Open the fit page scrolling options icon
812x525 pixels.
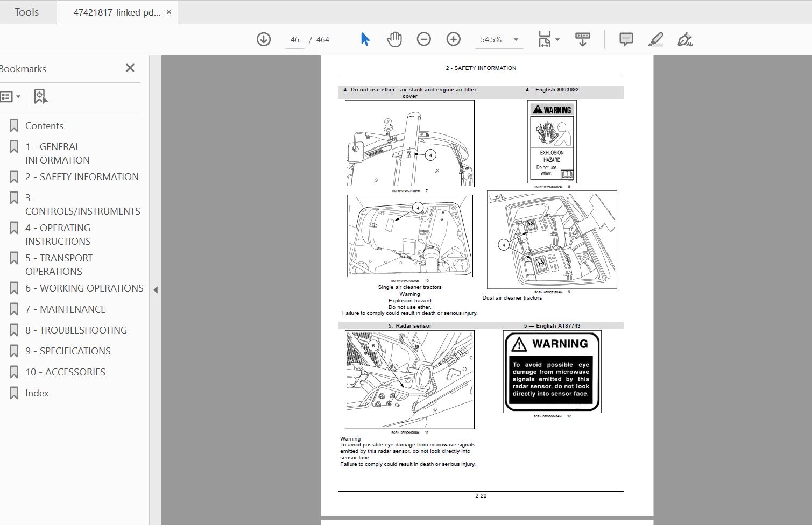pos(545,39)
